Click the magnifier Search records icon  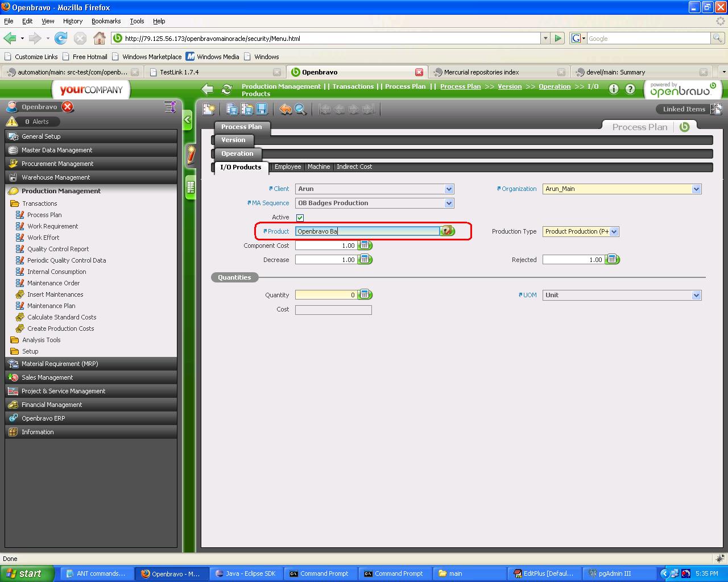pos(300,109)
